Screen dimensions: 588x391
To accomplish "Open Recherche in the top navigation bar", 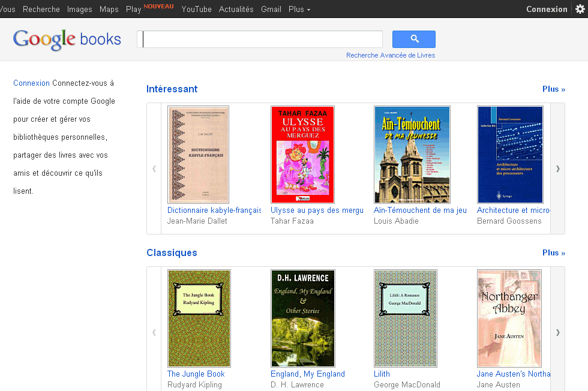I will click(41, 9).
